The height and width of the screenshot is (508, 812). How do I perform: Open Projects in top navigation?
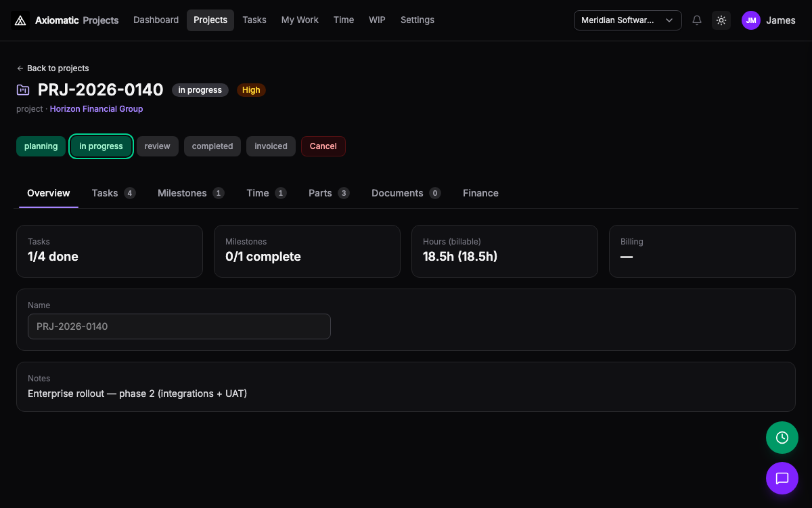point(210,20)
